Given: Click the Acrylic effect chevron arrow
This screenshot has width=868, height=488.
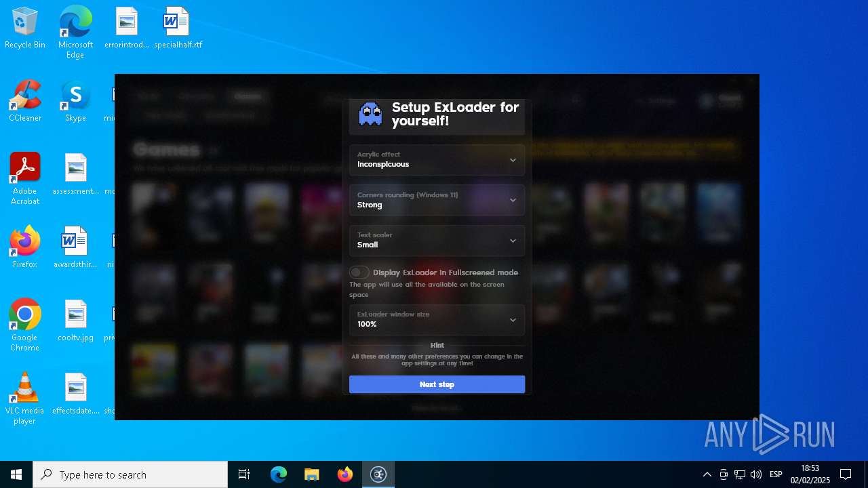Looking at the screenshot, I should click(513, 160).
